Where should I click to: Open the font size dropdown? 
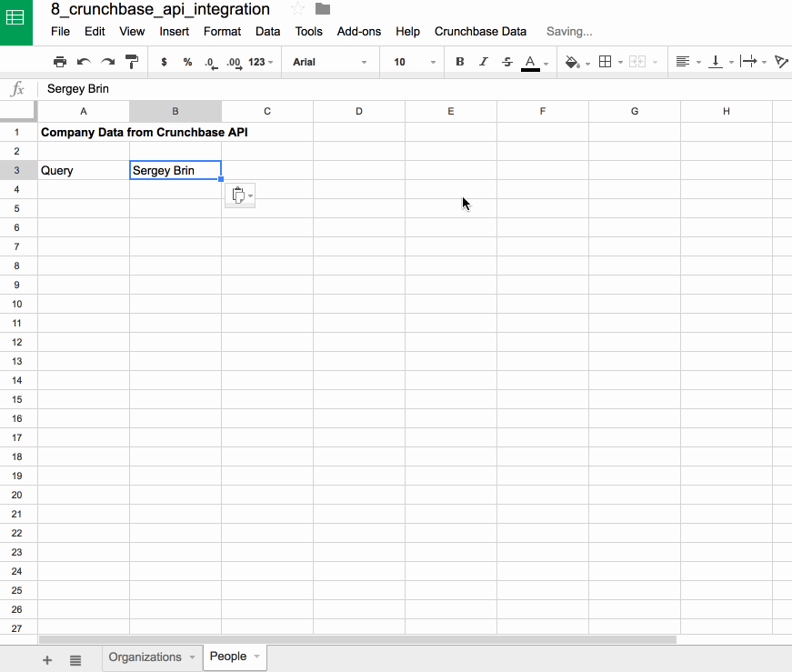click(x=414, y=62)
